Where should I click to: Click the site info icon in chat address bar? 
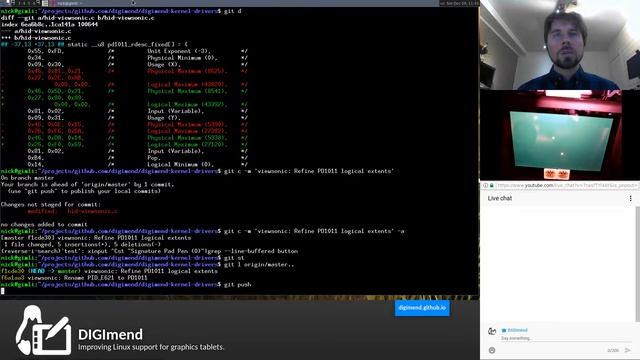(x=485, y=185)
